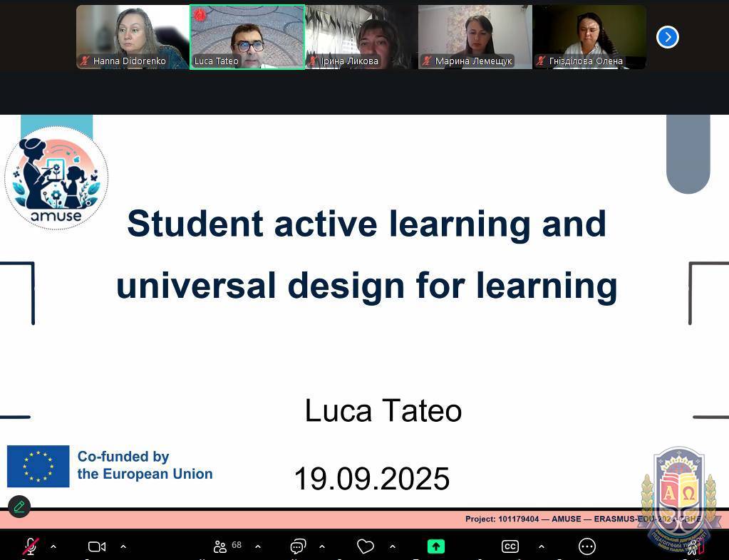Open the More options ellipsis menu
729x560 pixels.
tap(587, 546)
